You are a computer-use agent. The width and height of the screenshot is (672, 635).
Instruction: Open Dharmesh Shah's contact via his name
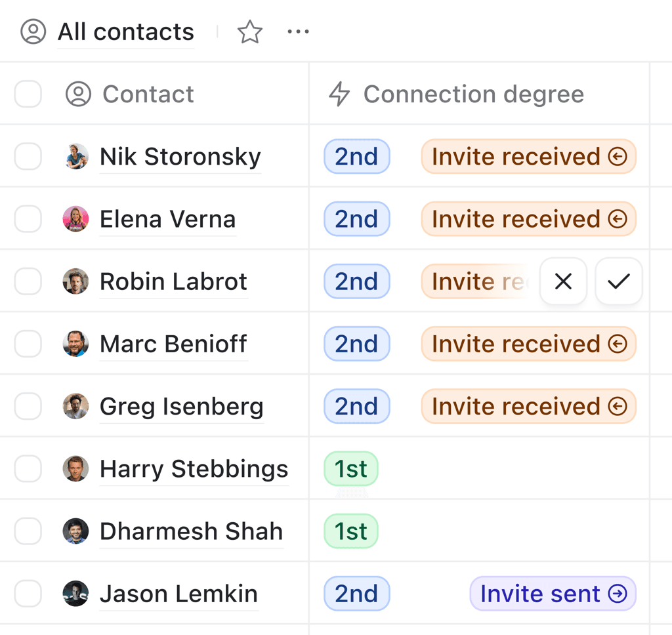pos(191,531)
